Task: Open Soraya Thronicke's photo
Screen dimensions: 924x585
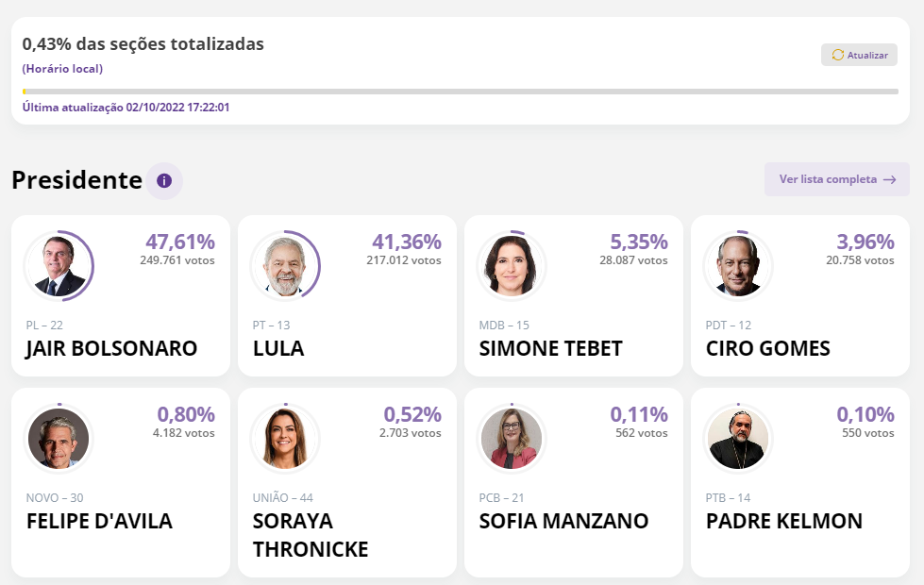Action: [x=285, y=439]
